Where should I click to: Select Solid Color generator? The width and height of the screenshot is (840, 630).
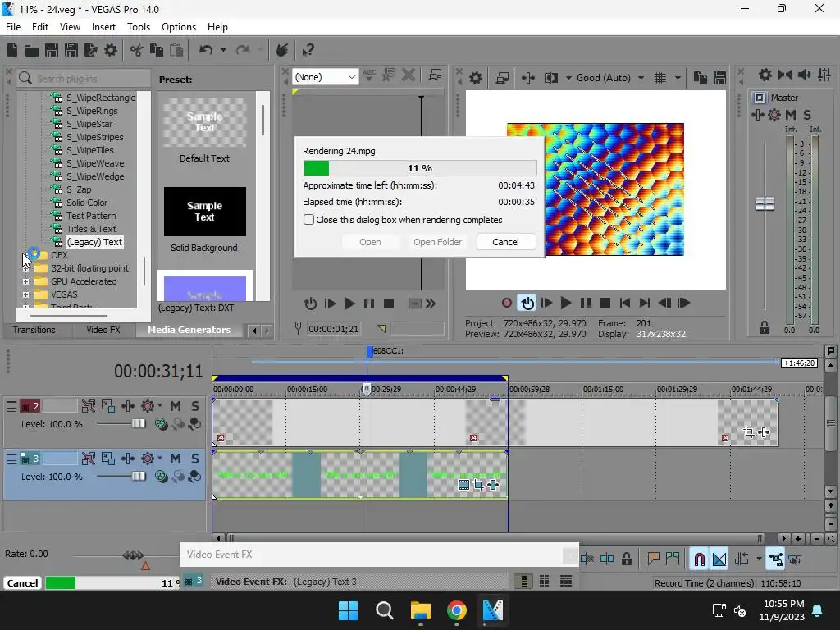(87, 203)
